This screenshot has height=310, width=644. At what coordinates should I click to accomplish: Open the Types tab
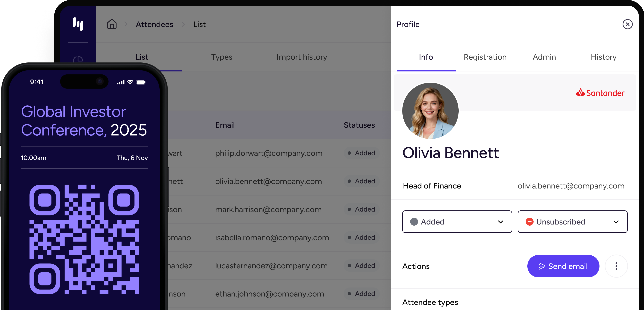coord(221,57)
